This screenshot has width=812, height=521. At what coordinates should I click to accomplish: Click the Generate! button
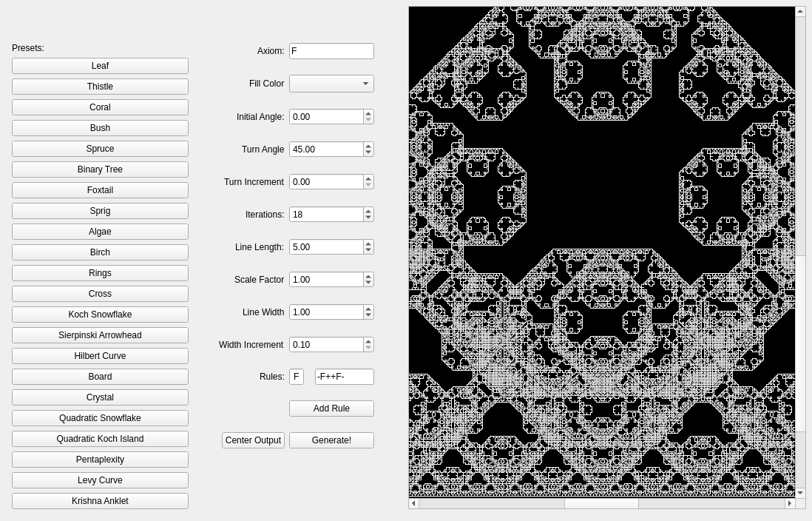pyautogui.click(x=331, y=440)
